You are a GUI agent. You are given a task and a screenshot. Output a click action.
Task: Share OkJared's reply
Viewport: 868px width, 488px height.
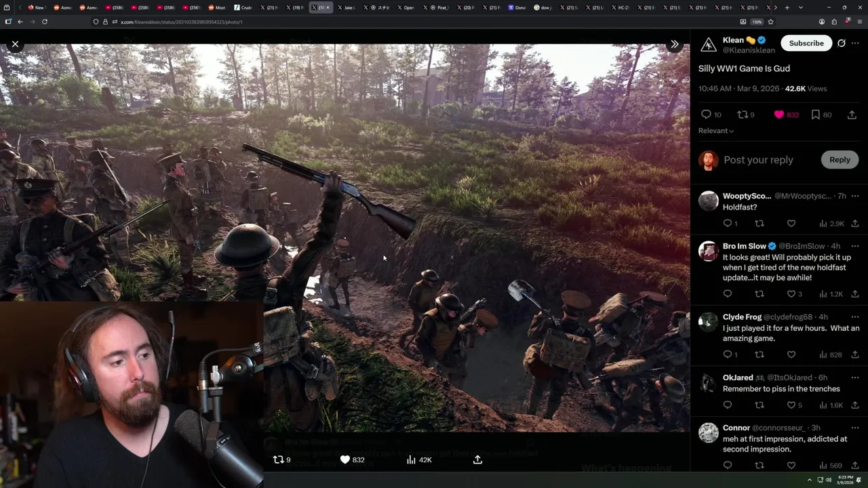pos(855,405)
